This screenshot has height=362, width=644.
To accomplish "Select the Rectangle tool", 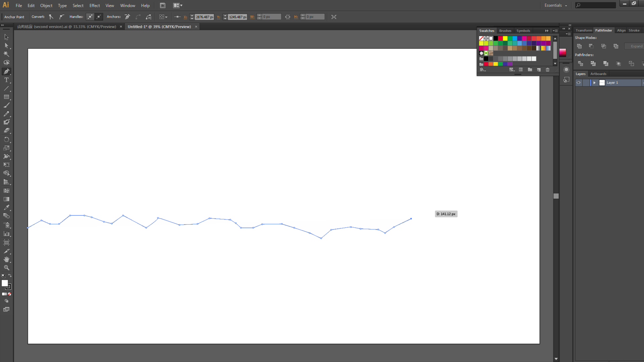I will pyautogui.click(x=7, y=97).
